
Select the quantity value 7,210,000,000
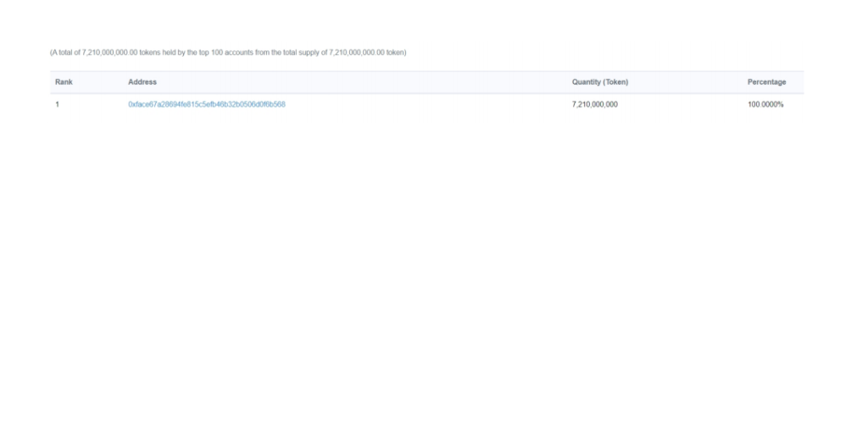coord(594,104)
